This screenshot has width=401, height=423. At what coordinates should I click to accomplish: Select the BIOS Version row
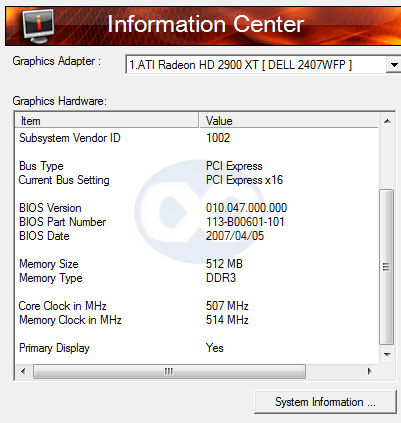197,208
